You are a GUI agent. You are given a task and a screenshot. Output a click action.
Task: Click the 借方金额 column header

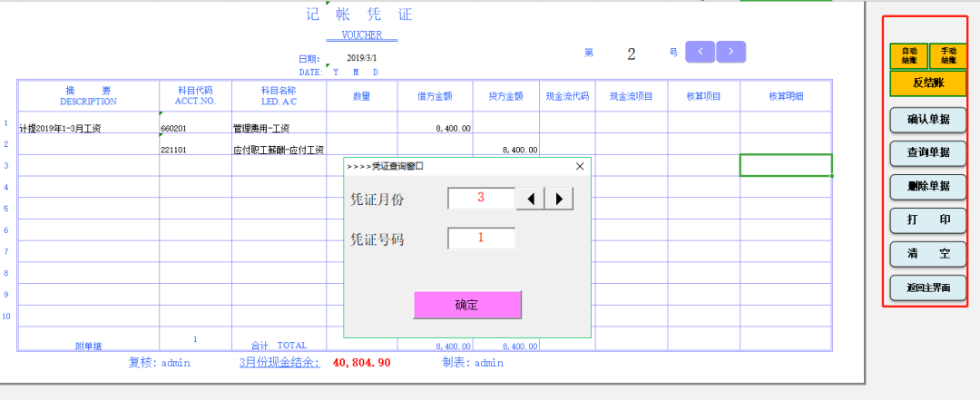pyautogui.click(x=435, y=95)
